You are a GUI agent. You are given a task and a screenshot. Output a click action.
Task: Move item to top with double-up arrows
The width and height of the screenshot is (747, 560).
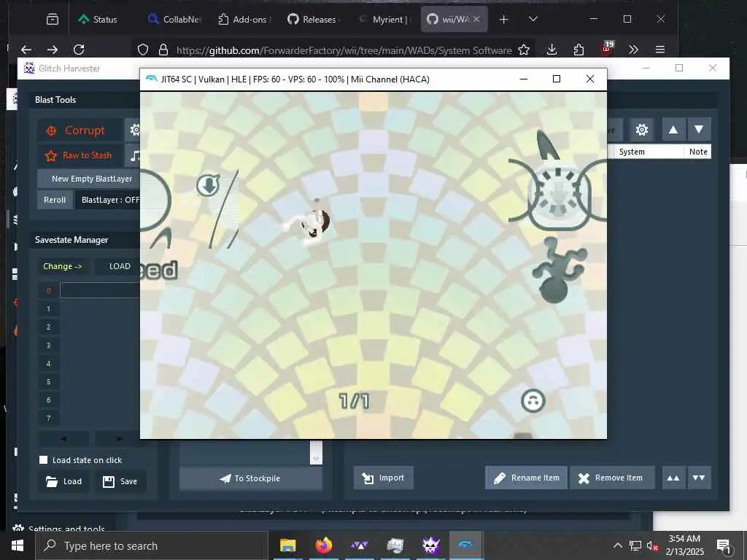(673, 478)
